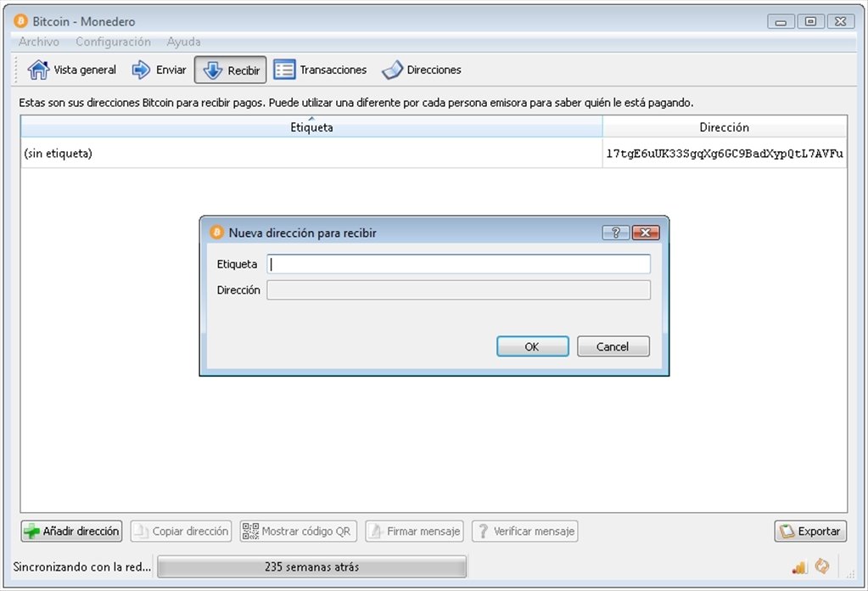Minimize the Bitcoin Monedero window
This screenshot has height=591, width=868.
tap(781, 21)
